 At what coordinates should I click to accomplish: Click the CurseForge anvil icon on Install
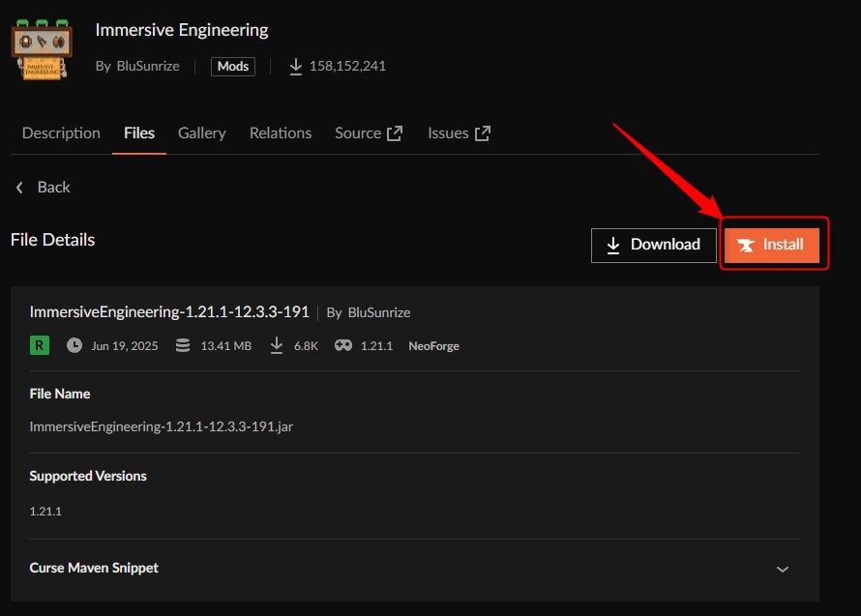pos(746,245)
